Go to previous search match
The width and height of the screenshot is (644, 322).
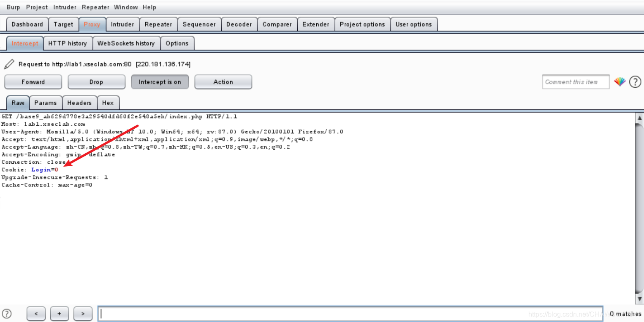[x=36, y=314]
